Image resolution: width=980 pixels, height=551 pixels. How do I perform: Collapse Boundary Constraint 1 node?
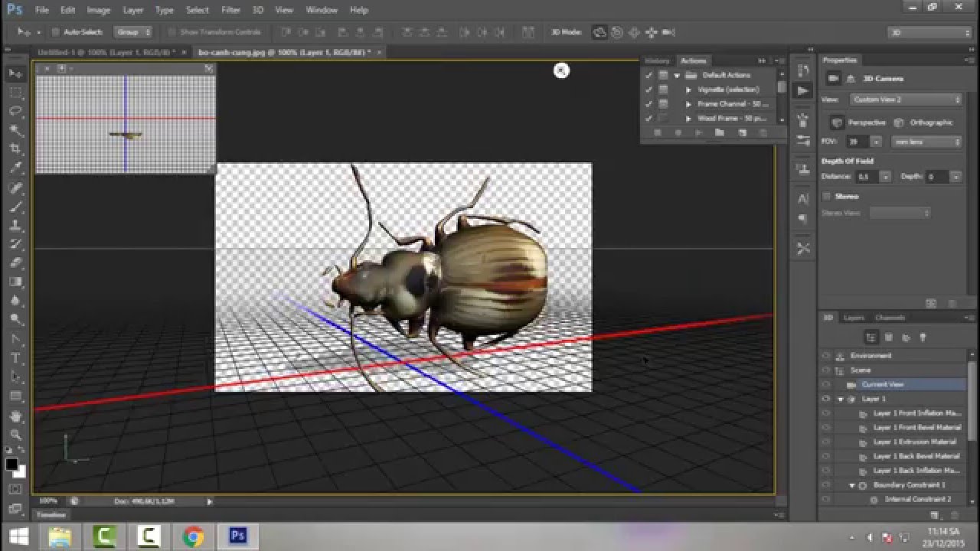[x=852, y=485]
